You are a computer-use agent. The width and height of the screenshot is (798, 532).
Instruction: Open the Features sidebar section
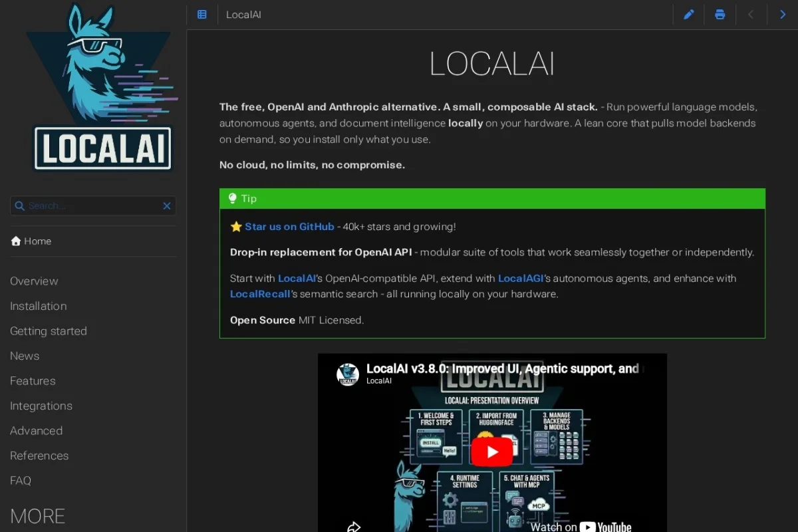pyautogui.click(x=33, y=381)
